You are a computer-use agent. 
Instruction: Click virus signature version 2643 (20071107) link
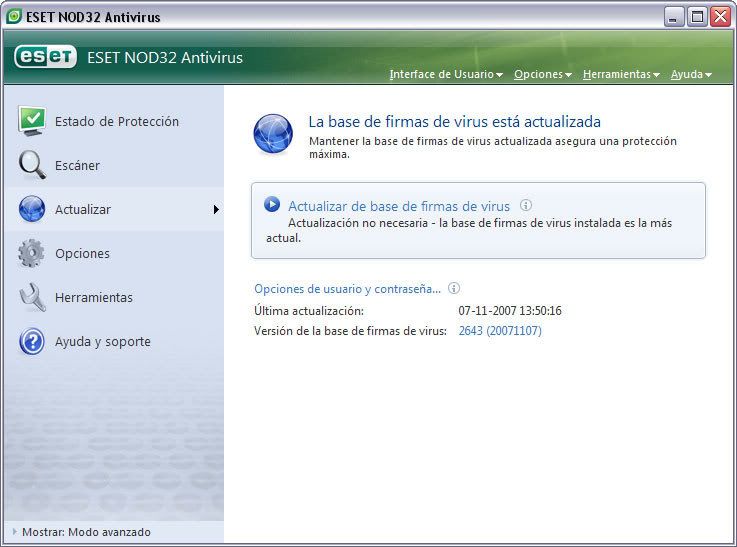tap(500, 331)
